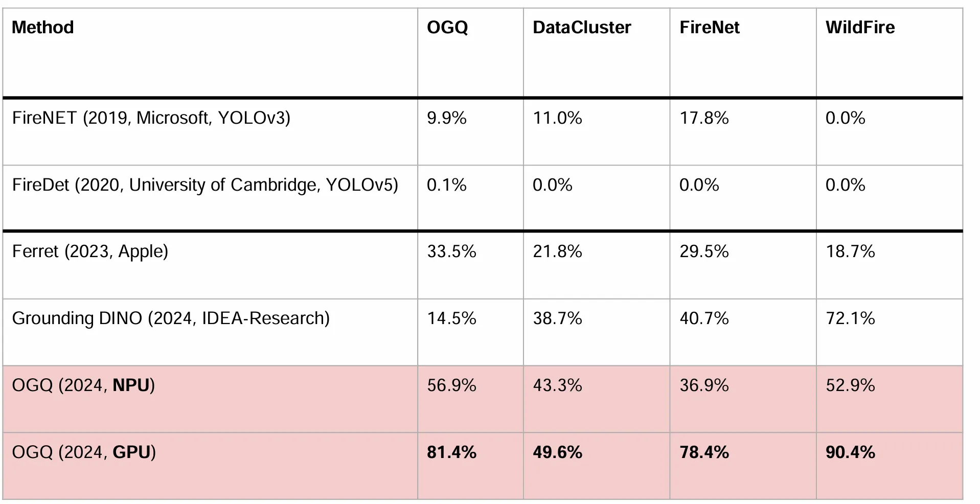980x504 pixels.
Task: Click the 90.4% WildFire result
Action: tap(850, 452)
